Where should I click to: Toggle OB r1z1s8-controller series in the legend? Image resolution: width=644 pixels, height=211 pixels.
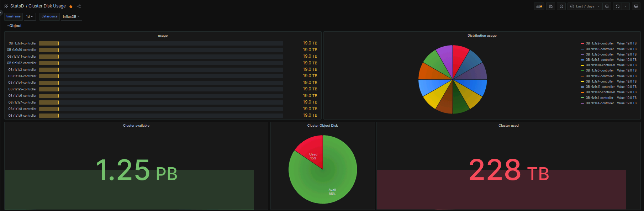tap(600, 49)
